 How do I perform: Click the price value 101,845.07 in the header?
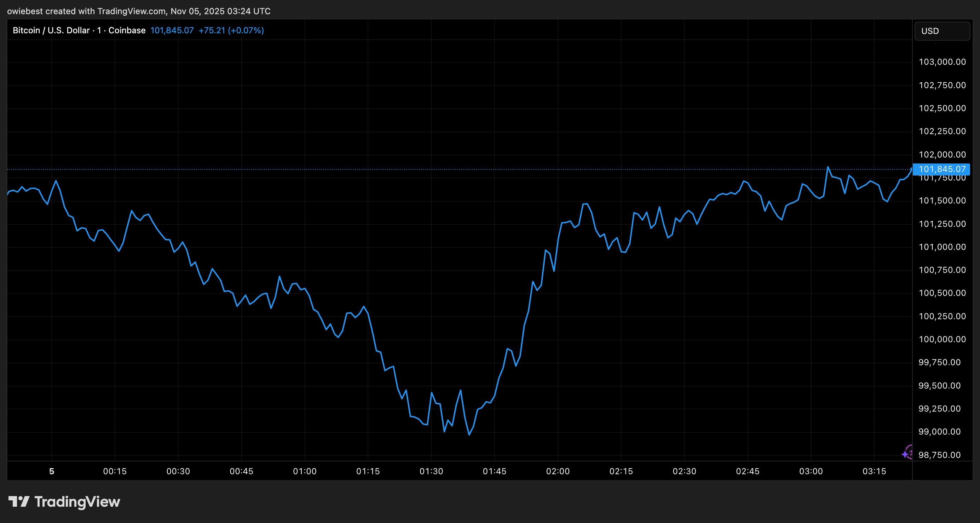172,30
